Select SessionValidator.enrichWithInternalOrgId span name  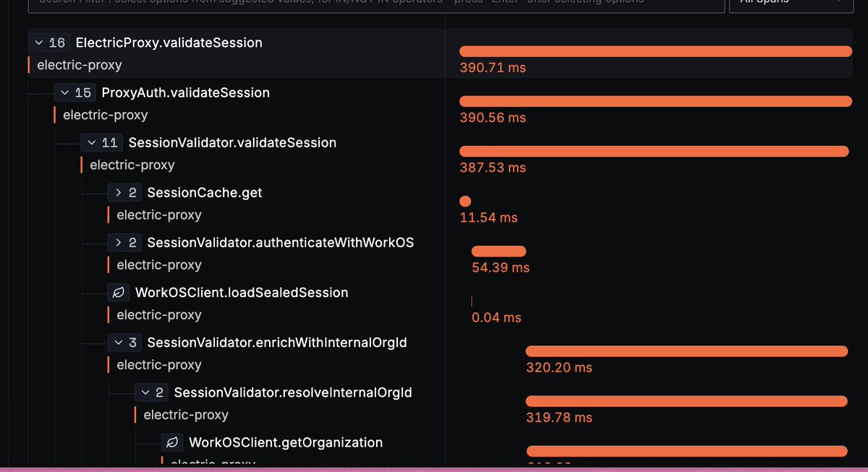pos(277,342)
